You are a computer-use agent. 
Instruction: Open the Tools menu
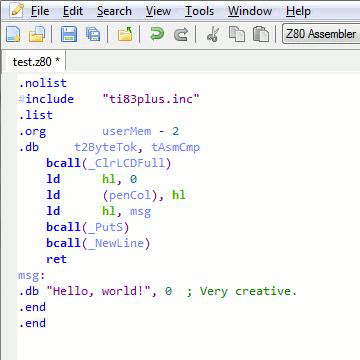coord(199,11)
